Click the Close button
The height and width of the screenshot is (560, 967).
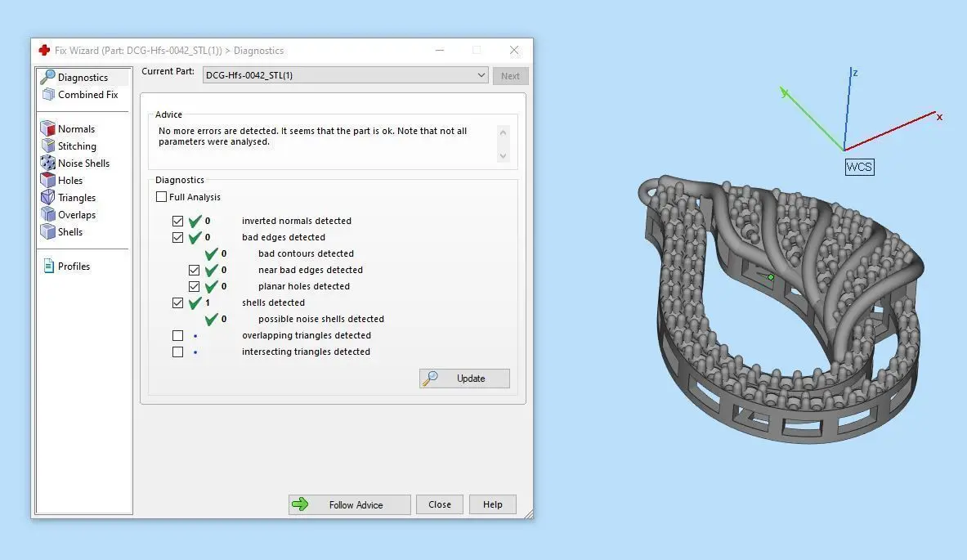pyautogui.click(x=440, y=504)
